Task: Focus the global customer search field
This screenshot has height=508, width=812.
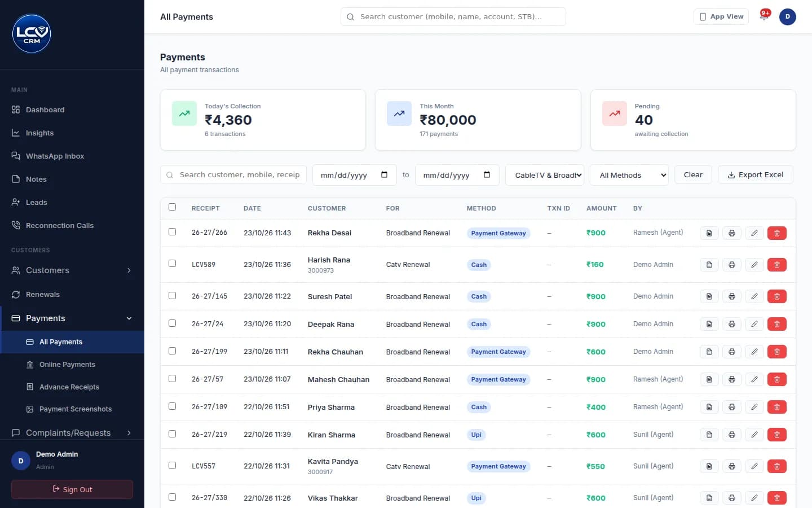Action: [x=453, y=16]
